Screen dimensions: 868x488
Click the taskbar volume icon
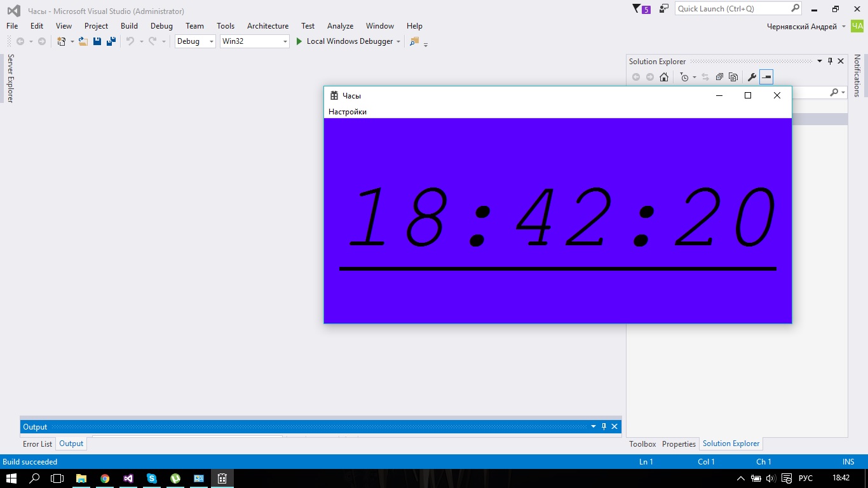[x=770, y=478]
